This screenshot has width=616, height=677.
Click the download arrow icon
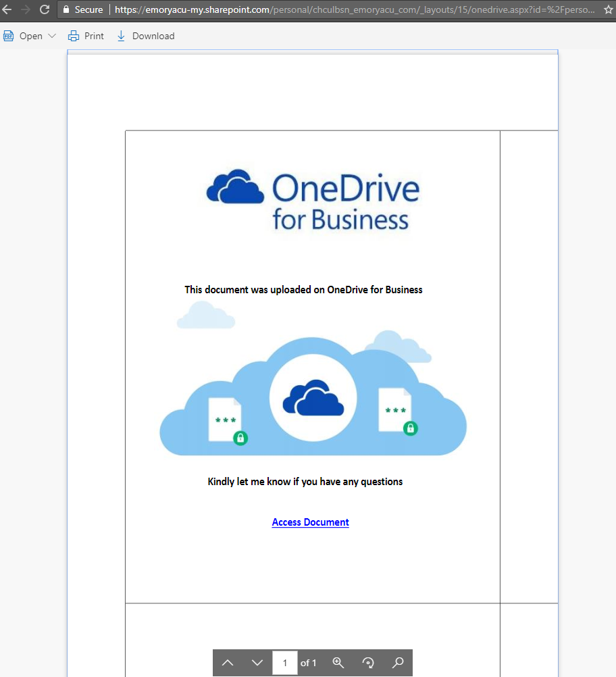point(121,36)
